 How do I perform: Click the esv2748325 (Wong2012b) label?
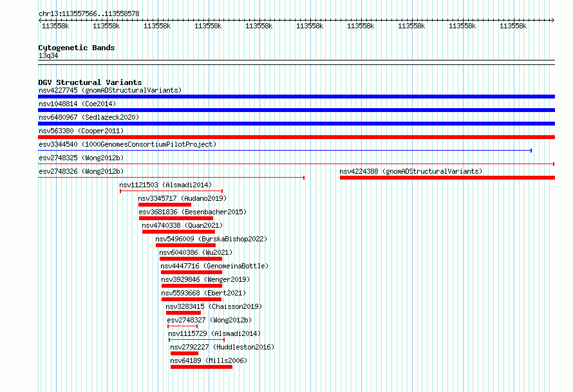point(81,158)
